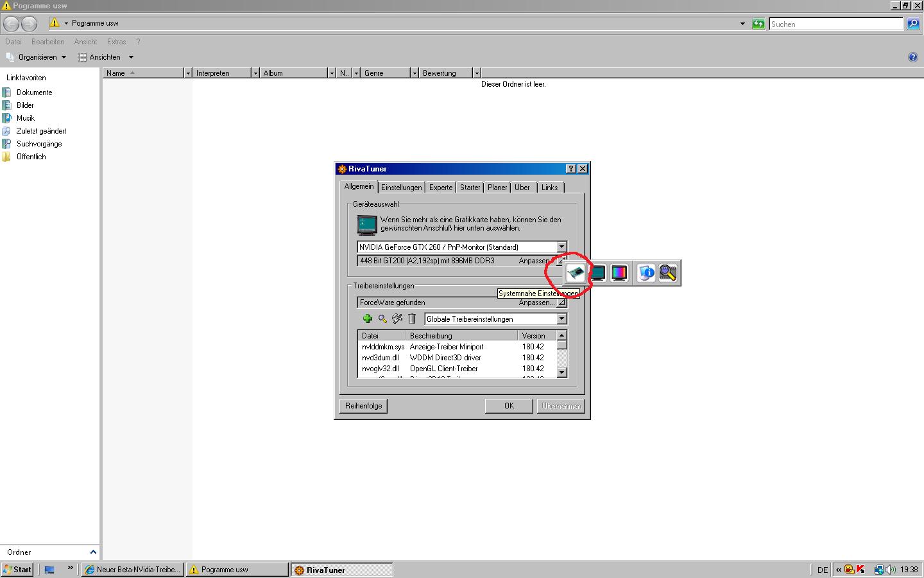
Task: Open Suchvorgänge favorite link
Action: click(x=39, y=144)
